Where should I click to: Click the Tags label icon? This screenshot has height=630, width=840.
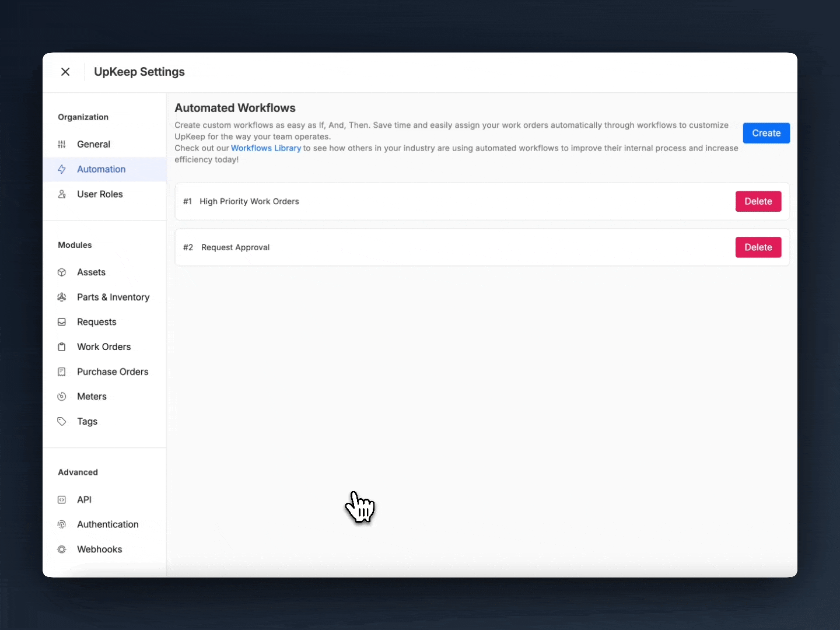62,421
